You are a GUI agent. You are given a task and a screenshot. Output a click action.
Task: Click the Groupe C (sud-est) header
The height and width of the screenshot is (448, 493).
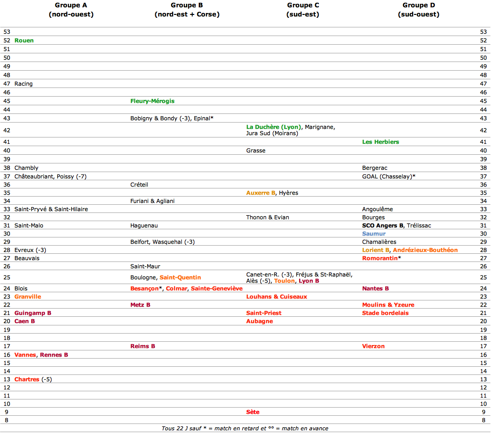coord(303,10)
